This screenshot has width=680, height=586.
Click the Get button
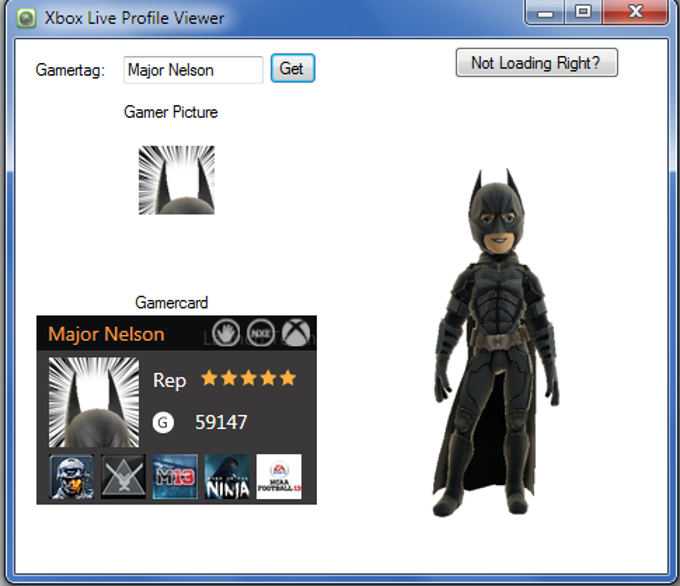(x=293, y=68)
